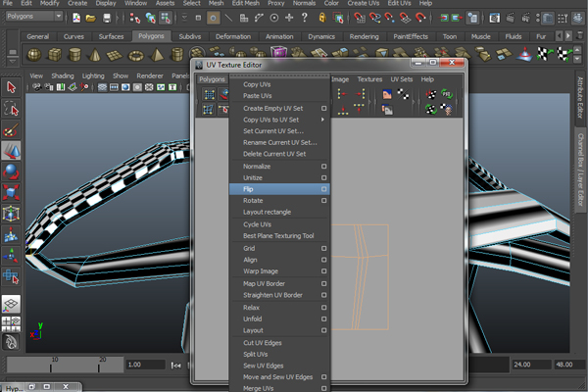Select the Scale tool cube icon

pos(11,193)
